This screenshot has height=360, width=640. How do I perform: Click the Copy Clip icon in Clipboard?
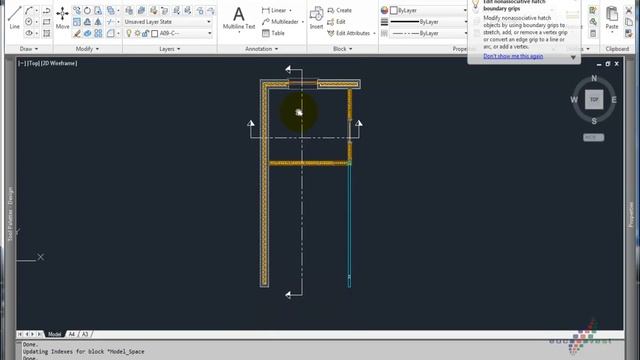coord(629,22)
